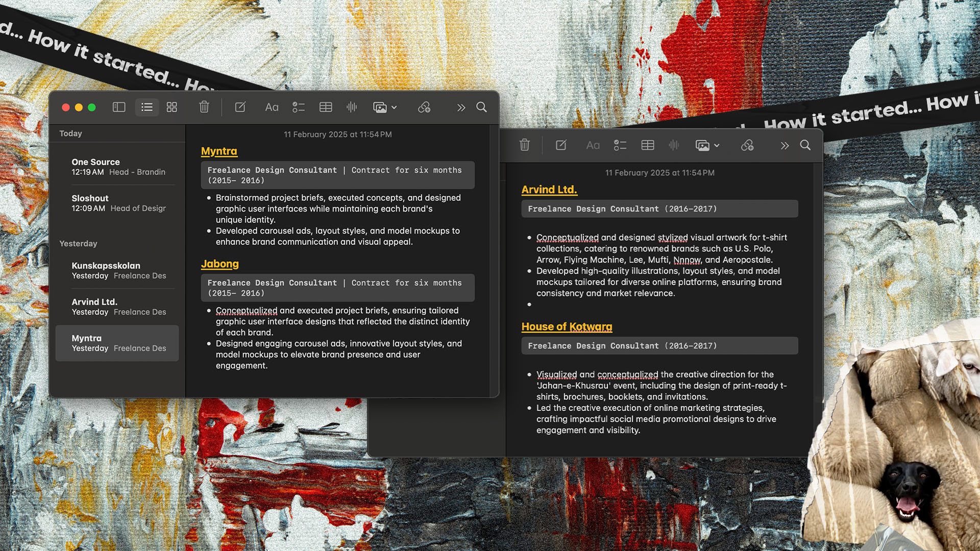Click the front note's date stamp
The width and height of the screenshot is (980, 551).
338,134
